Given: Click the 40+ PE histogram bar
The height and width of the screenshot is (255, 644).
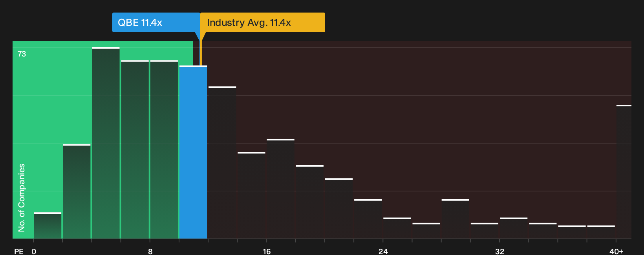Looking at the screenshot, I should pyautogui.click(x=624, y=172).
